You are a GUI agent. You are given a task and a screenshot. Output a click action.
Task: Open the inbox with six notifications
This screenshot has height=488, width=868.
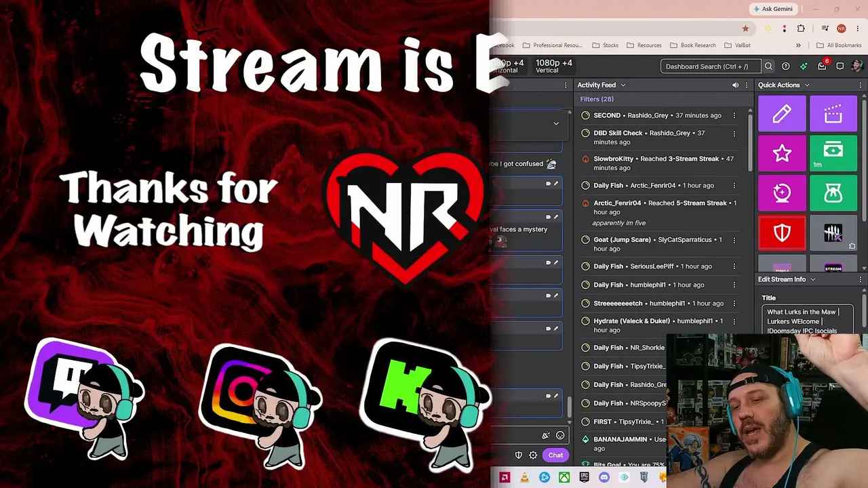pyautogui.click(x=823, y=66)
